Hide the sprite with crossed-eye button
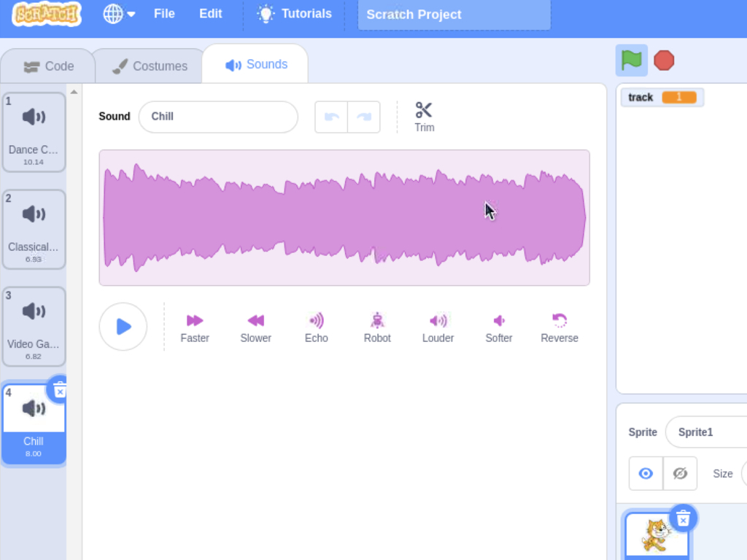 click(680, 473)
